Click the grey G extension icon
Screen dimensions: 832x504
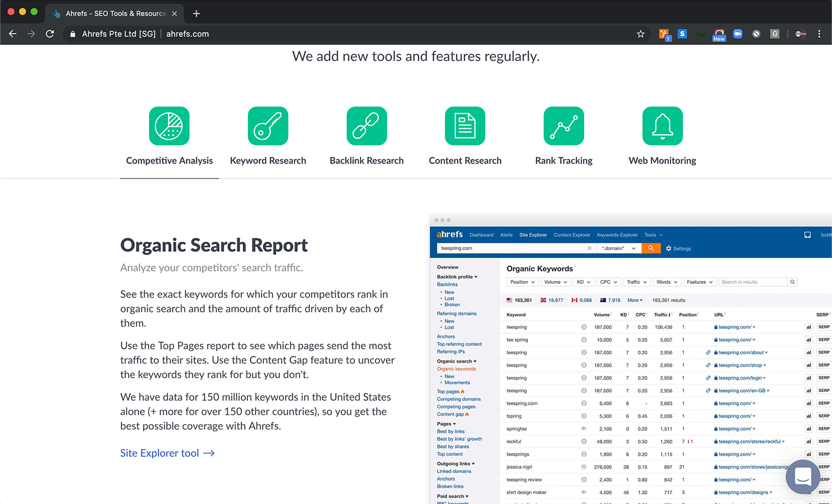coord(775,34)
